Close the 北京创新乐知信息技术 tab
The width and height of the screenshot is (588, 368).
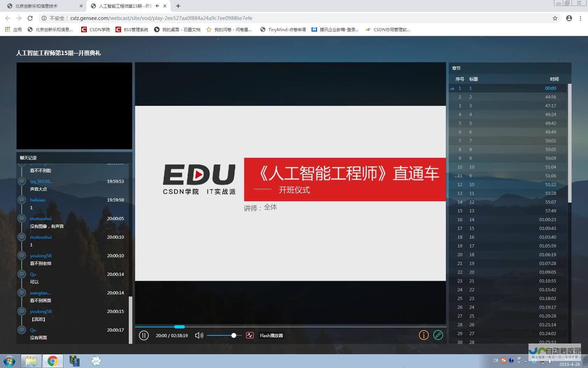(81, 6)
